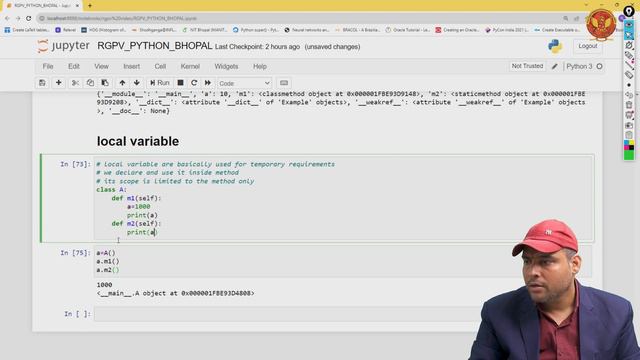Cut selected cells with scissors icon
The height and width of the screenshot is (360, 640).
pos(75,83)
